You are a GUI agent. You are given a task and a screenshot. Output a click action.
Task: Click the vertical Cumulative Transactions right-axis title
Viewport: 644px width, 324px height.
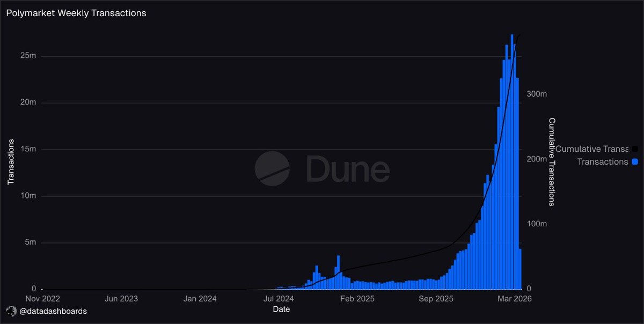(551, 162)
